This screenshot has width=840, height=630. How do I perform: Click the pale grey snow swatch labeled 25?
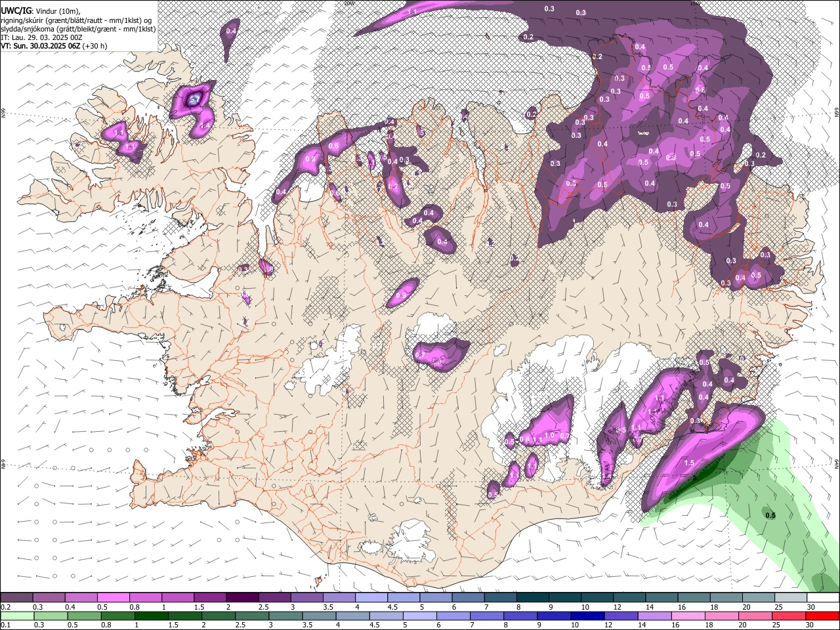pos(790,598)
